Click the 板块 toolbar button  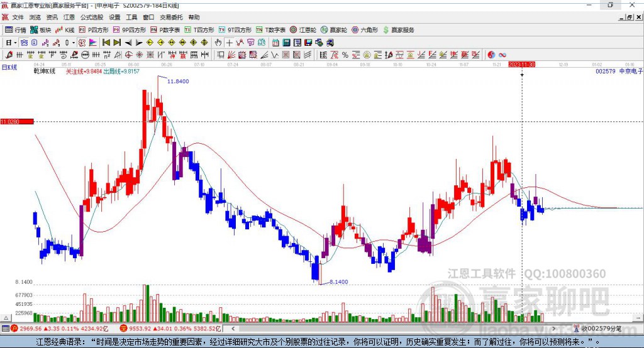(41, 30)
